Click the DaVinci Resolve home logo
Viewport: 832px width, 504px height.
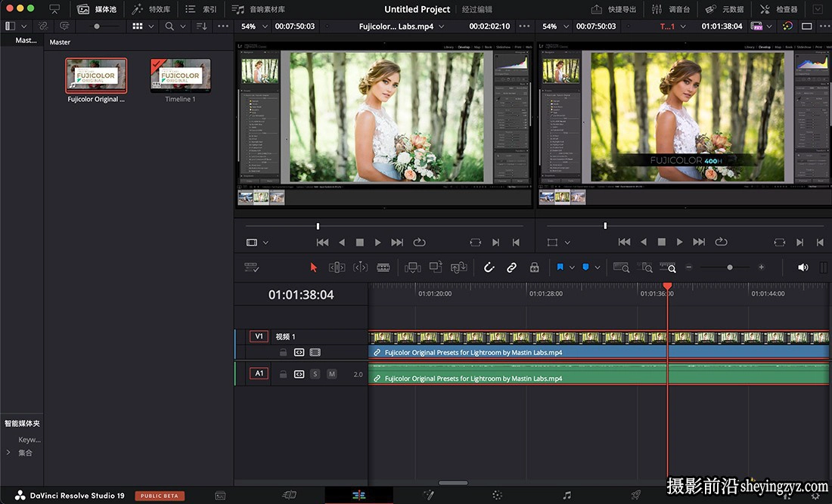point(20,496)
